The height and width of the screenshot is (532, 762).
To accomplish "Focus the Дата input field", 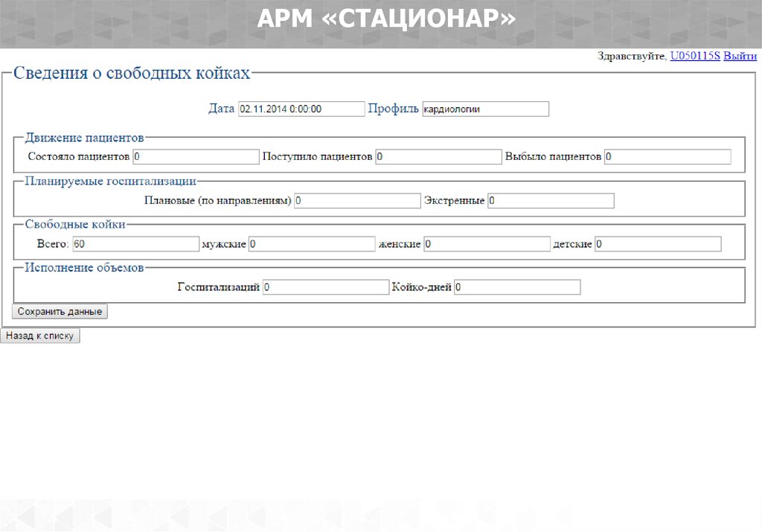I will 301,109.
